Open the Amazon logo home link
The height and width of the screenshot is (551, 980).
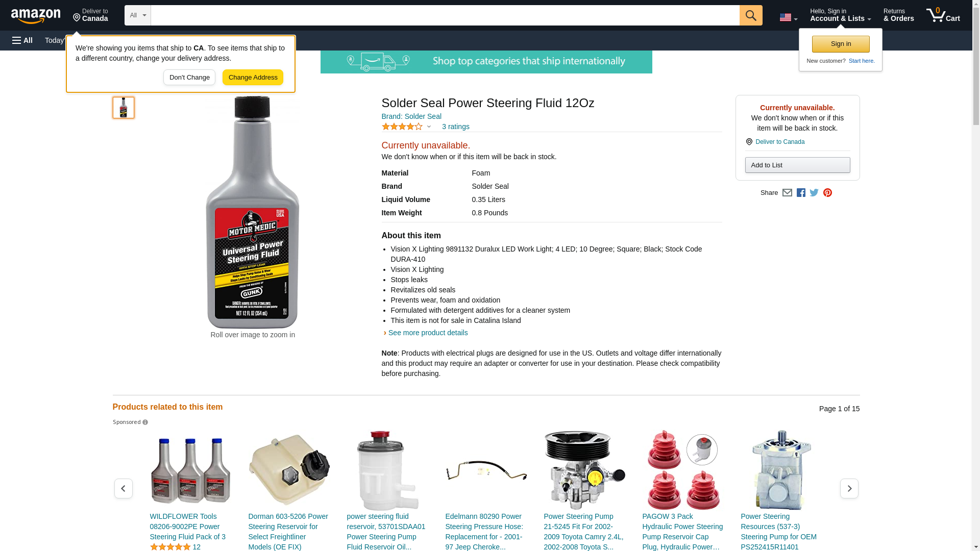click(36, 16)
